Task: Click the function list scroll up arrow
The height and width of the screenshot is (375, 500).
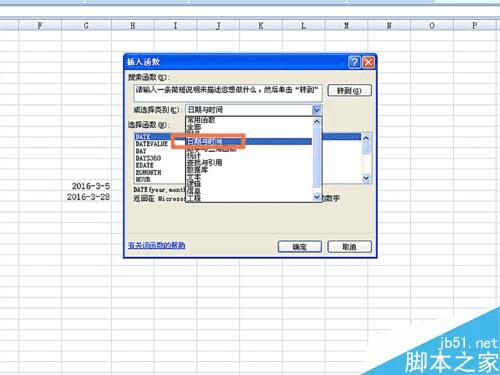Action: point(366,138)
